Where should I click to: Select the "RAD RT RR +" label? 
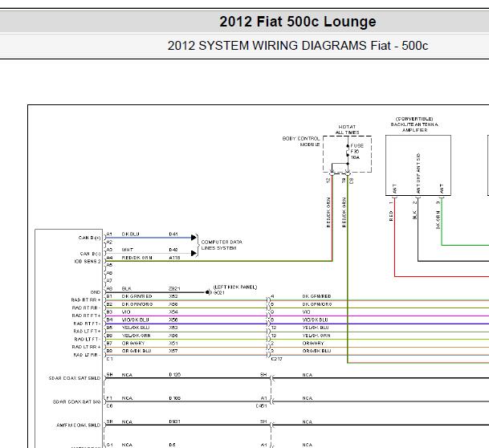tap(86, 300)
